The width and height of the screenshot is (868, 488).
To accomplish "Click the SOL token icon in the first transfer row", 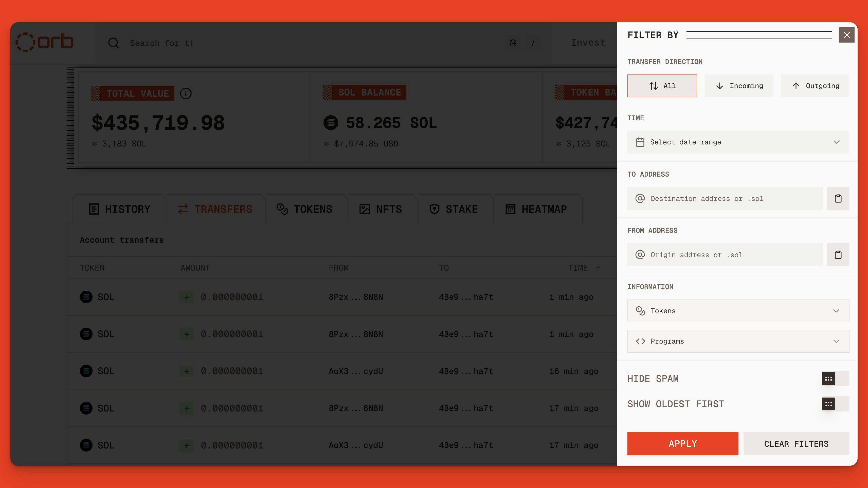I will coord(87,297).
